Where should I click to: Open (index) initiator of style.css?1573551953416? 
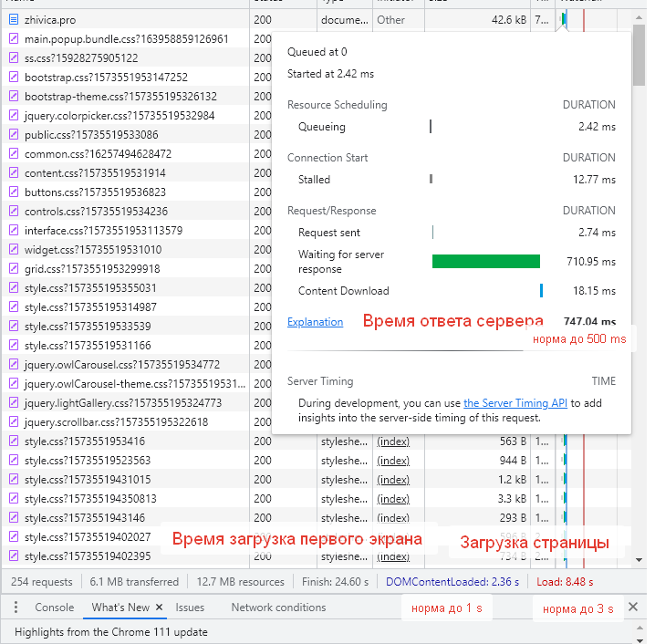393,441
